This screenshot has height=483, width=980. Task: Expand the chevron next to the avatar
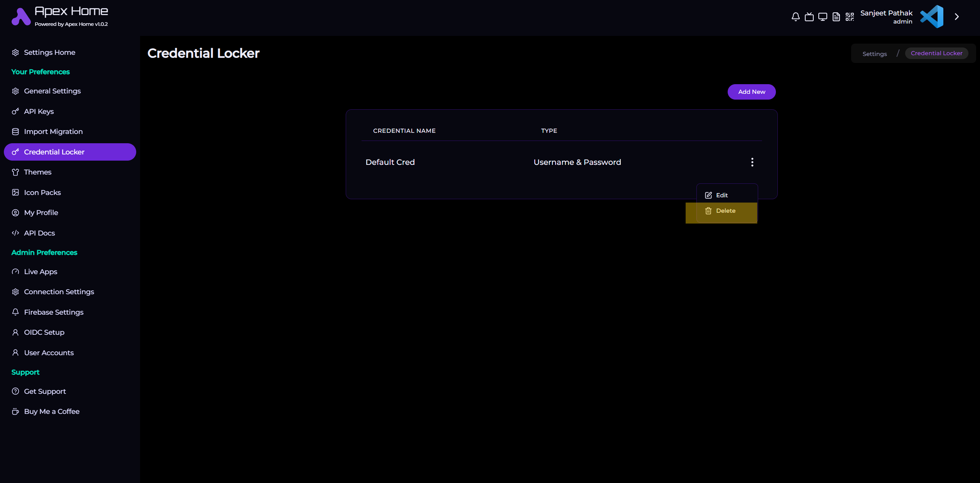[x=956, y=17]
